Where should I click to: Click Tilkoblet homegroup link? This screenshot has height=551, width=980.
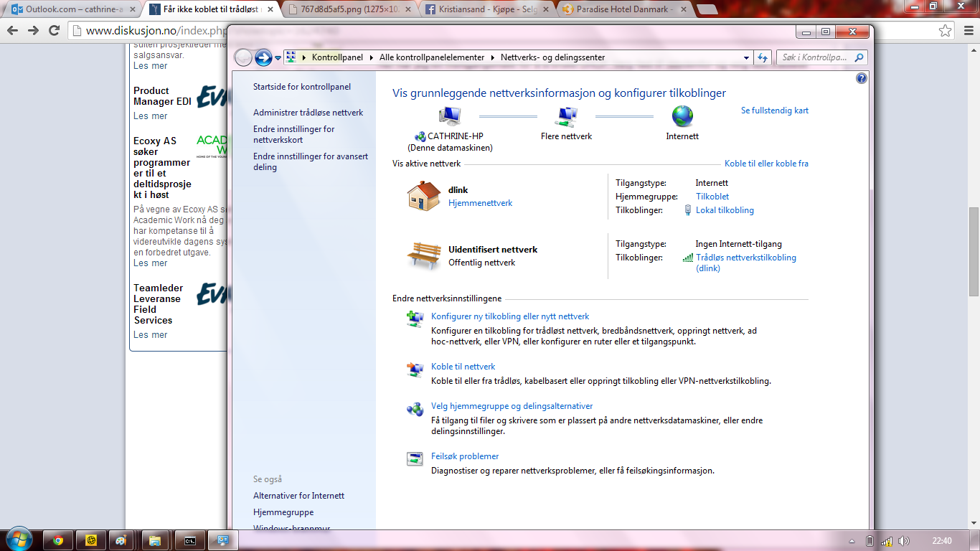712,197
